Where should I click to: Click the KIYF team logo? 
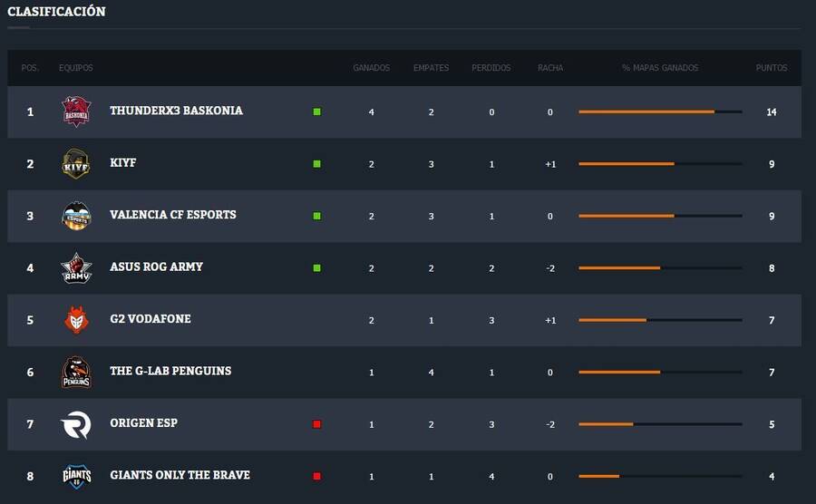[76, 164]
